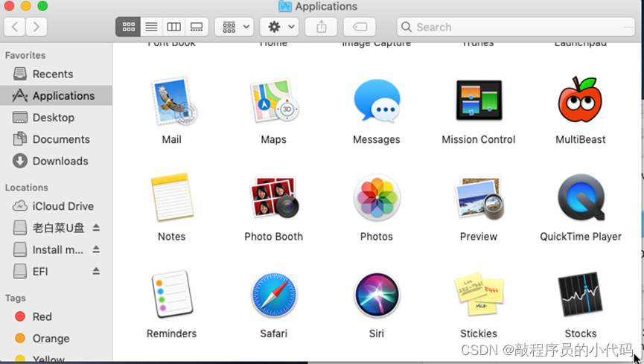Select the Safari compass icon
Viewport: 644px width, 364px height.
coord(275,295)
